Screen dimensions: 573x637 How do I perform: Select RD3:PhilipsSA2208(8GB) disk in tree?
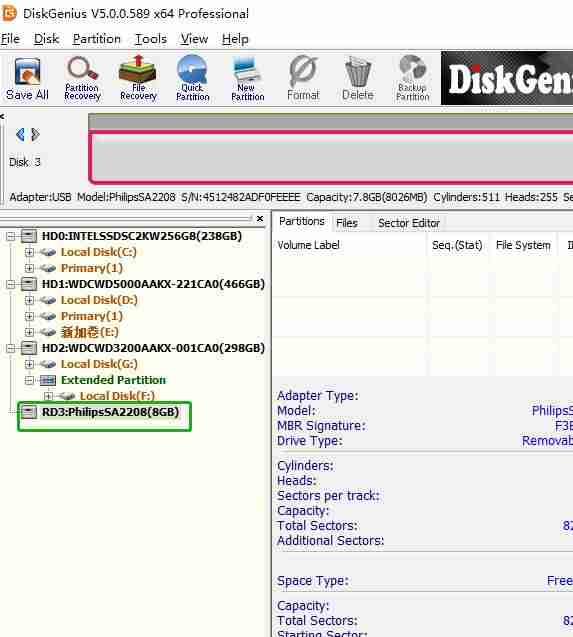click(x=110, y=412)
